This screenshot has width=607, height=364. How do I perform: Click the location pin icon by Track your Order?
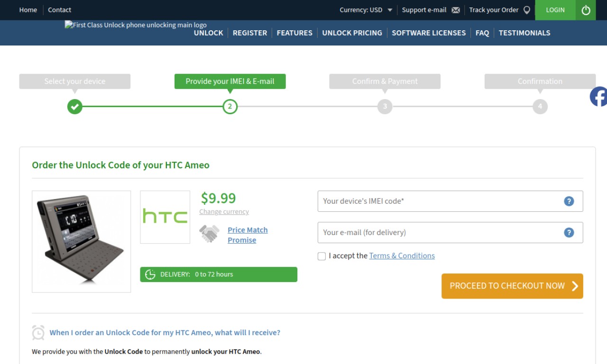pos(526,10)
